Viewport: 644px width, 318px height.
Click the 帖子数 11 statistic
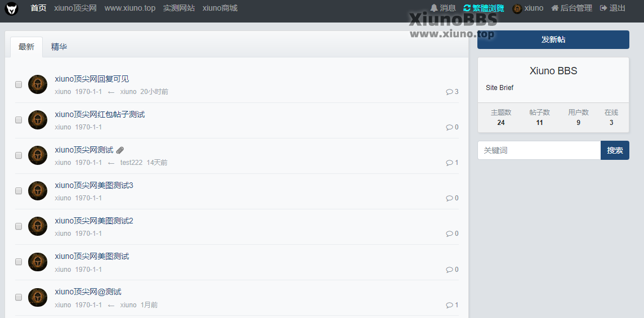tap(540, 118)
